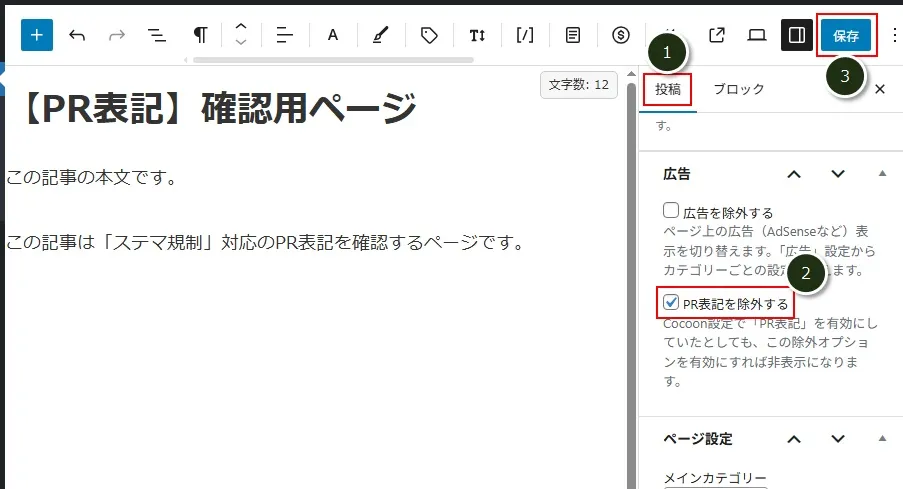This screenshot has width=903, height=489.
Task: Click the tag badge icon in toolbar
Action: (x=429, y=35)
